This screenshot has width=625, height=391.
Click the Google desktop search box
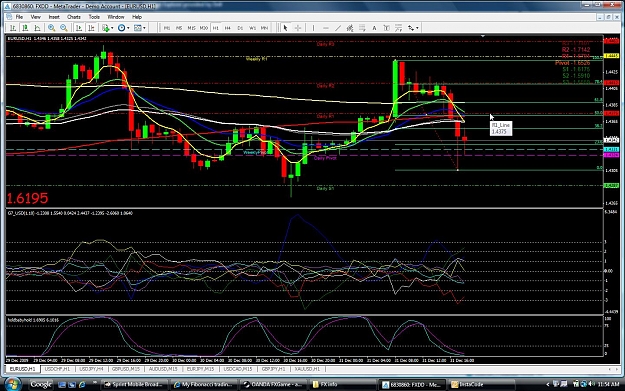tap(41, 385)
